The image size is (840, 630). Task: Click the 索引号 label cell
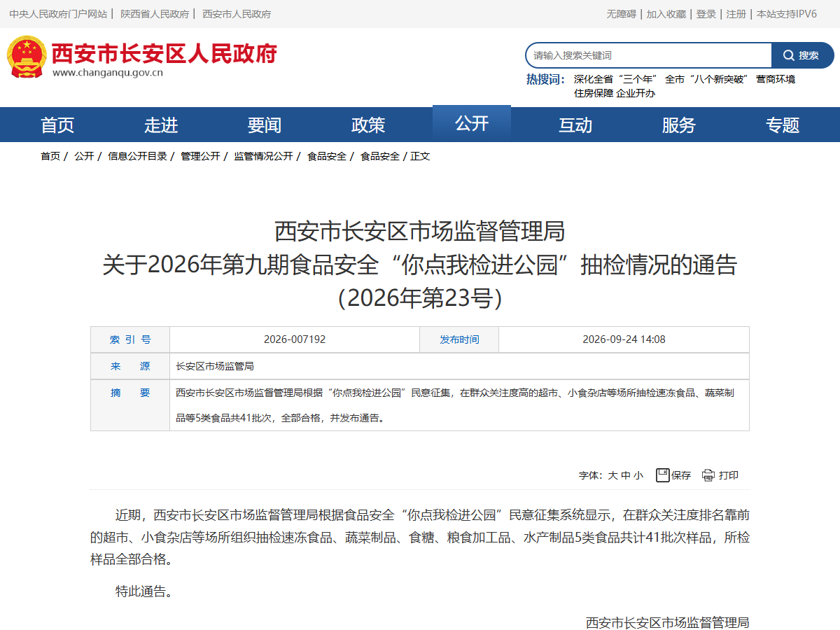pyautogui.click(x=130, y=339)
